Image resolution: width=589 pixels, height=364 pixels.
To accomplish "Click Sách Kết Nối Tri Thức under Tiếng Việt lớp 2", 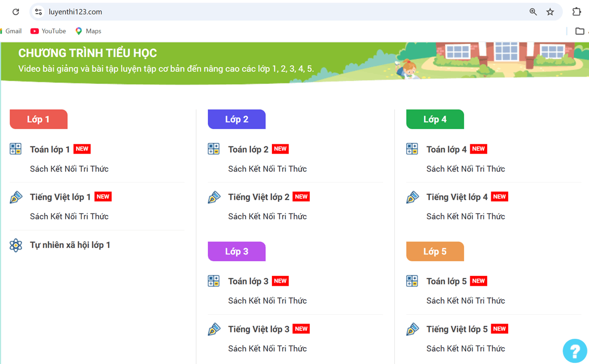I will (x=267, y=217).
